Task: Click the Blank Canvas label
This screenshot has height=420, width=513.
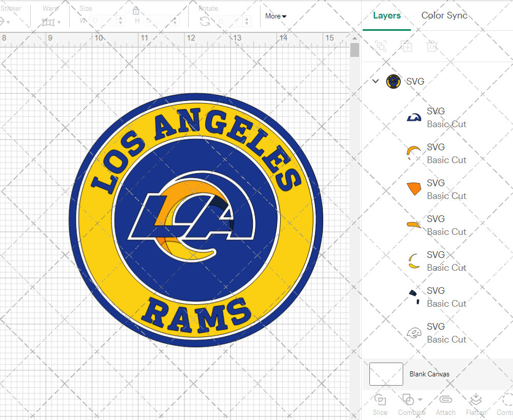Action: [429, 374]
